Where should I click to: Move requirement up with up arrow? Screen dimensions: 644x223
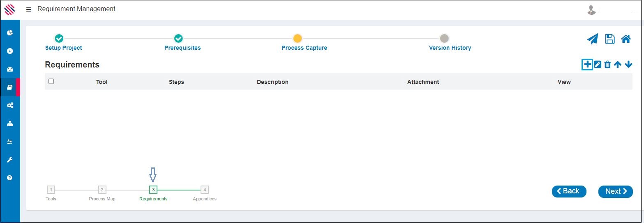617,65
